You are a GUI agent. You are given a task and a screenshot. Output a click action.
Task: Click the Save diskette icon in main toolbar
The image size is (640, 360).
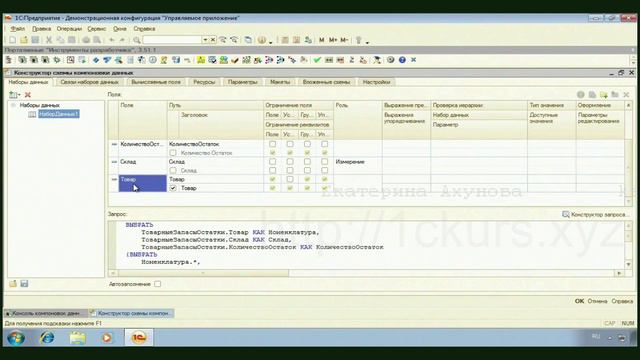pyautogui.click(x=35, y=40)
